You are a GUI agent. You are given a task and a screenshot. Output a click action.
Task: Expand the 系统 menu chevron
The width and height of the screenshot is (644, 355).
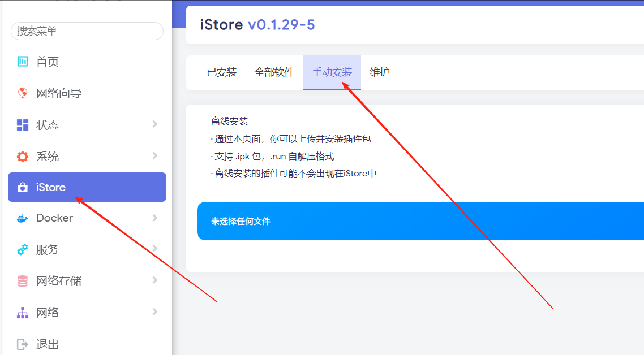[x=155, y=155]
